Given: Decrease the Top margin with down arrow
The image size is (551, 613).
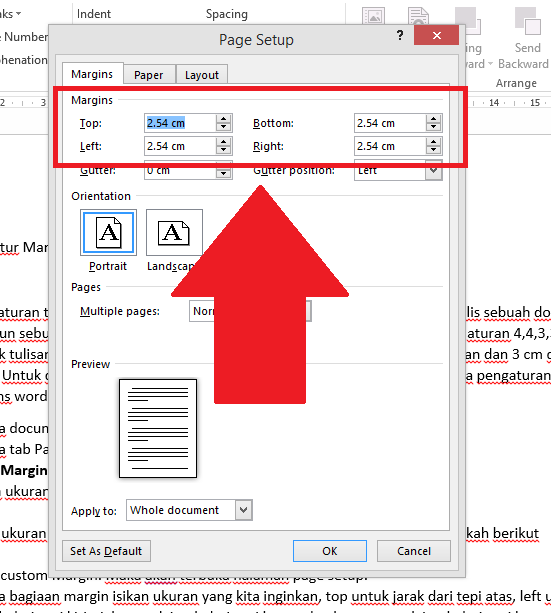Looking at the screenshot, I should [x=224, y=127].
